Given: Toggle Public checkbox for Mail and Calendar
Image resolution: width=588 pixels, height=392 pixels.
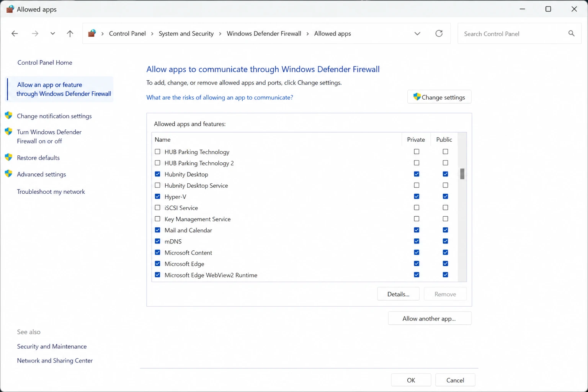Looking at the screenshot, I should (x=445, y=230).
